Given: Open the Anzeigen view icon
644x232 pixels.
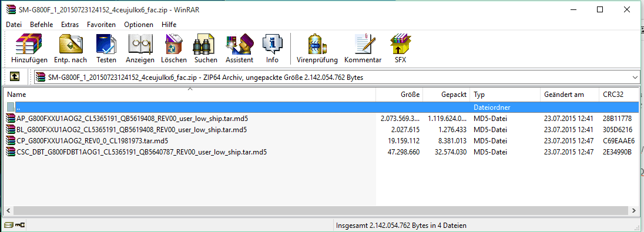Looking at the screenshot, I should tap(140, 45).
